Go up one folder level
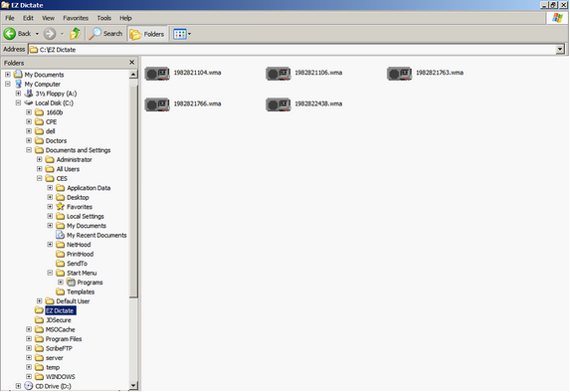570x392 pixels. [76, 34]
